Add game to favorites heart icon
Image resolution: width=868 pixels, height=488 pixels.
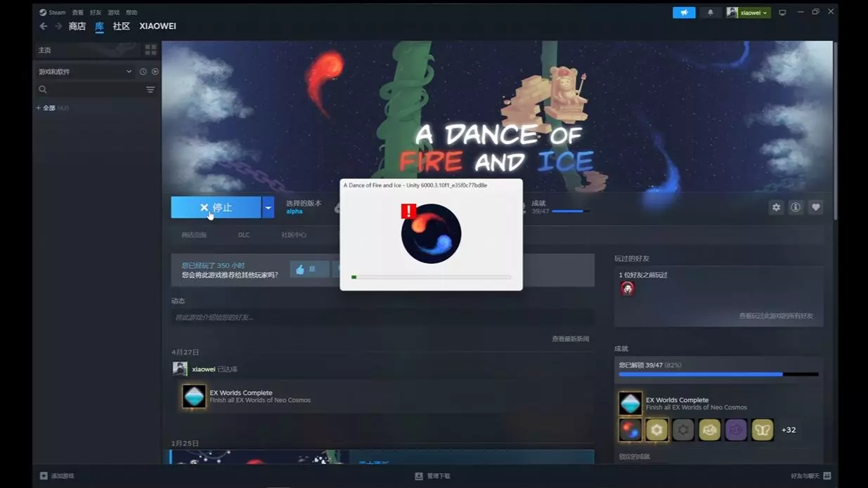[x=815, y=207]
